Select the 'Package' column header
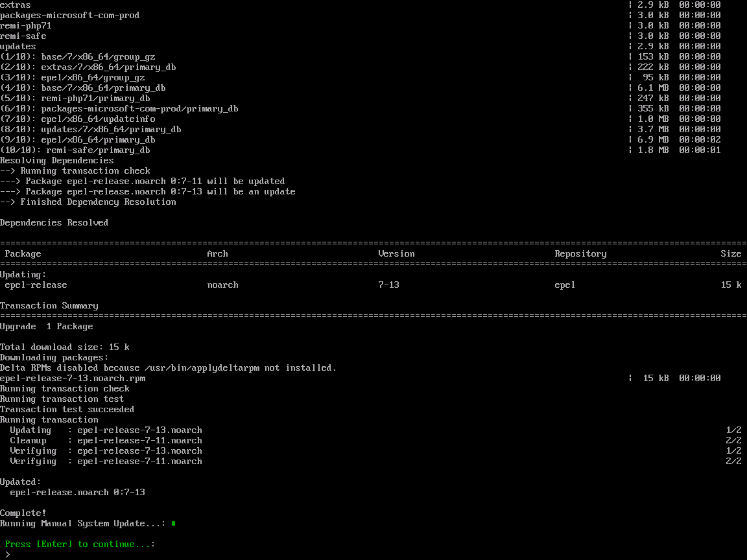 23,254
